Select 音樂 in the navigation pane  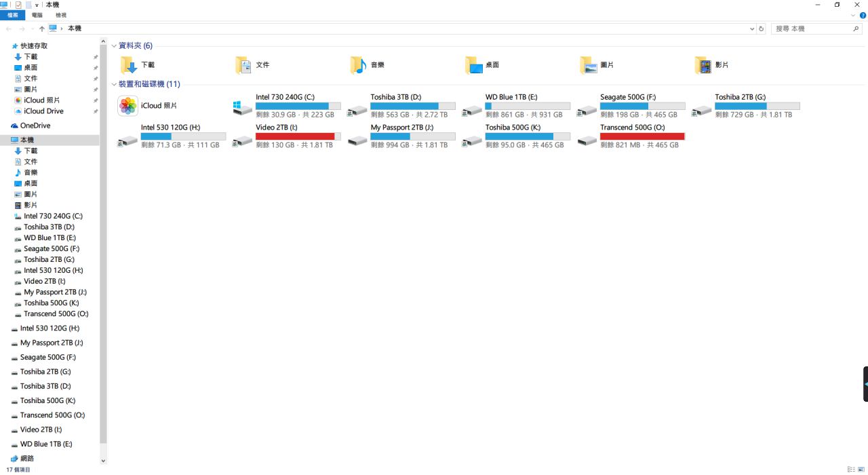pos(31,172)
